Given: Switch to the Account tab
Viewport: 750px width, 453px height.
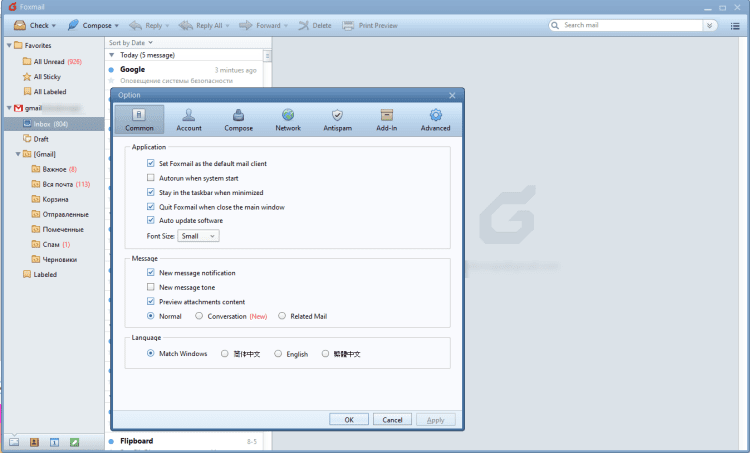Looking at the screenshot, I should coord(189,120).
